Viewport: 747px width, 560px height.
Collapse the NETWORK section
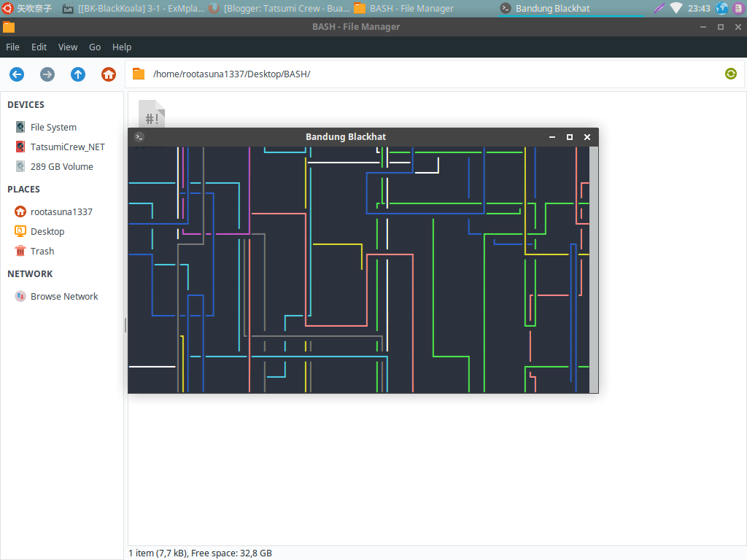(28, 273)
